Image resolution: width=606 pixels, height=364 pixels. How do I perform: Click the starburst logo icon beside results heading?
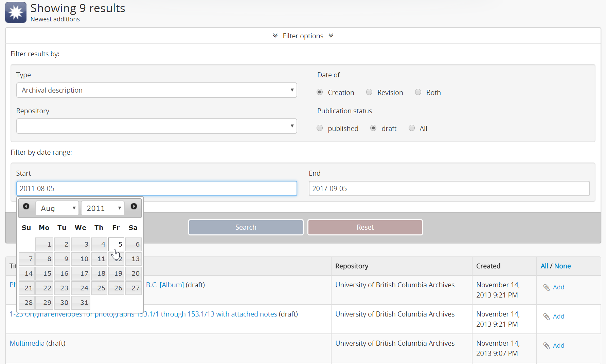pos(16,13)
